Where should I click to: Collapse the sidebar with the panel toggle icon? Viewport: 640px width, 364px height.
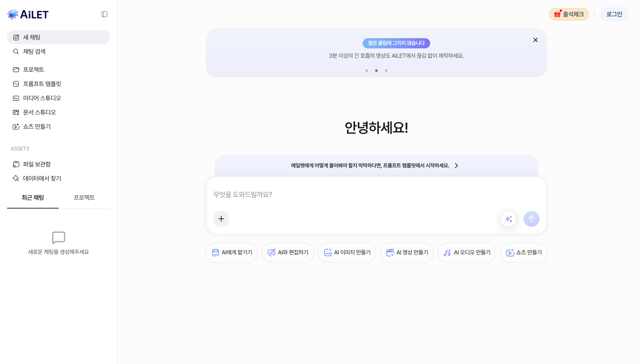point(104,14)
